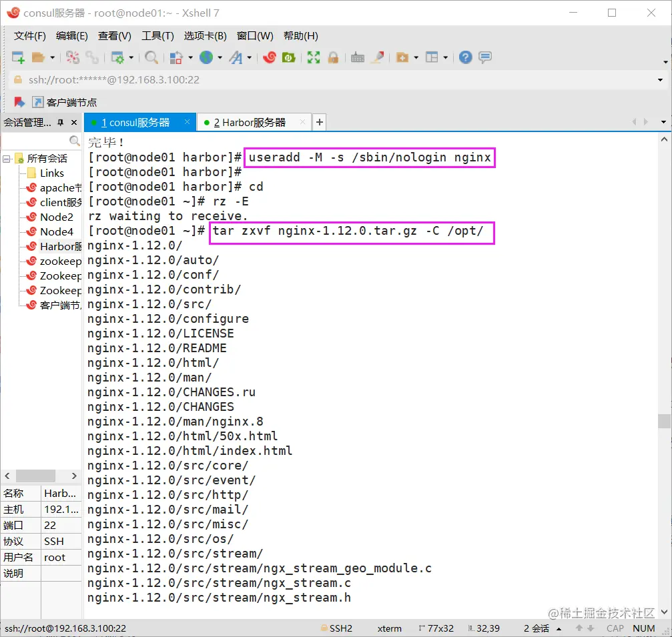Click the layout panes toolbar icon
Image resolution: width=672 pixels, height=637 pixels.
[x=432, y=57]
